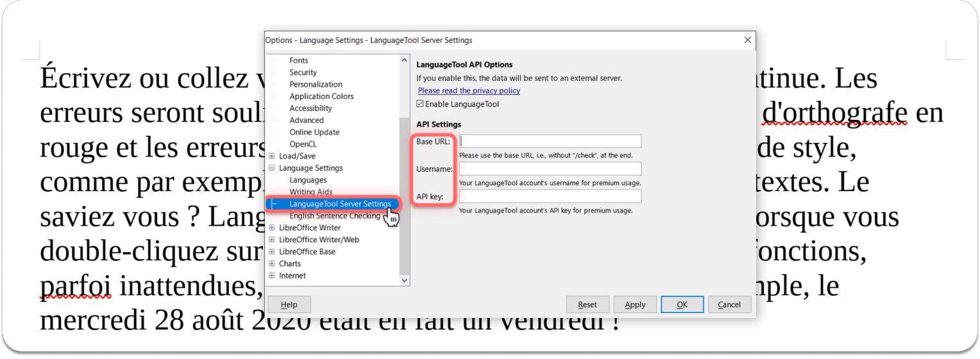
Task: Click the tree scrollbar up arrow
Action: tap(404, 60)
